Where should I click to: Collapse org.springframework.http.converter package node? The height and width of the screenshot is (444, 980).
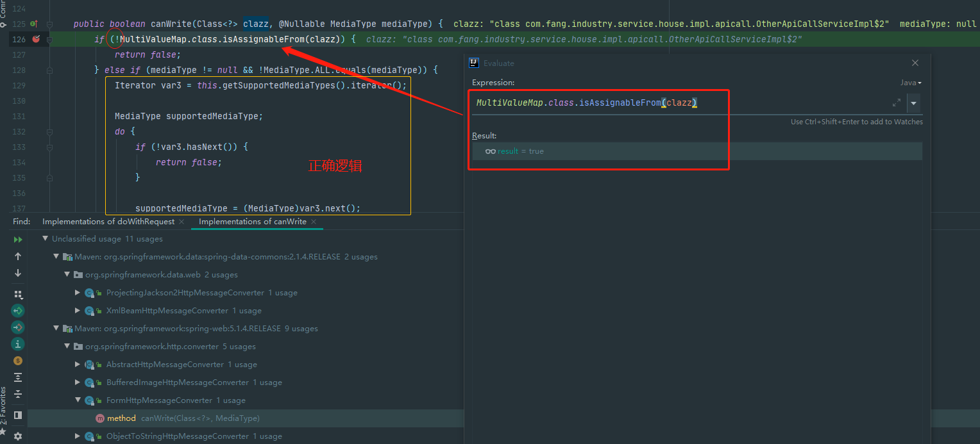click(67, 347)
